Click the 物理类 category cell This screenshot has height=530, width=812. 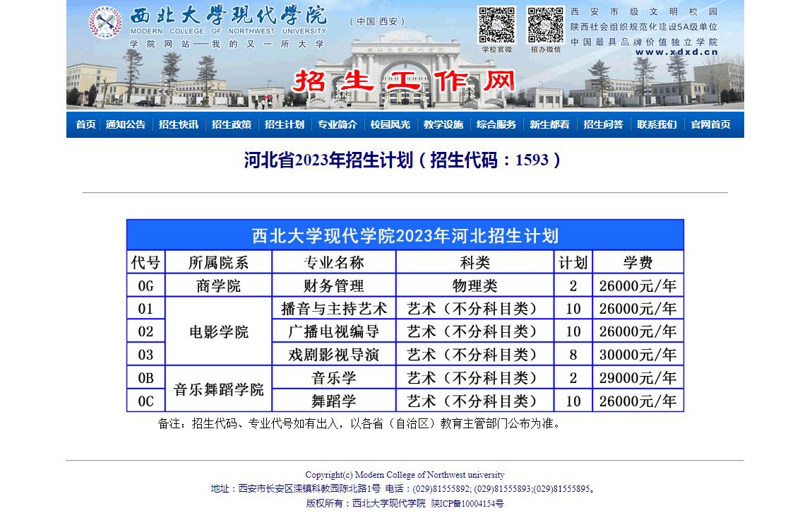475,286
